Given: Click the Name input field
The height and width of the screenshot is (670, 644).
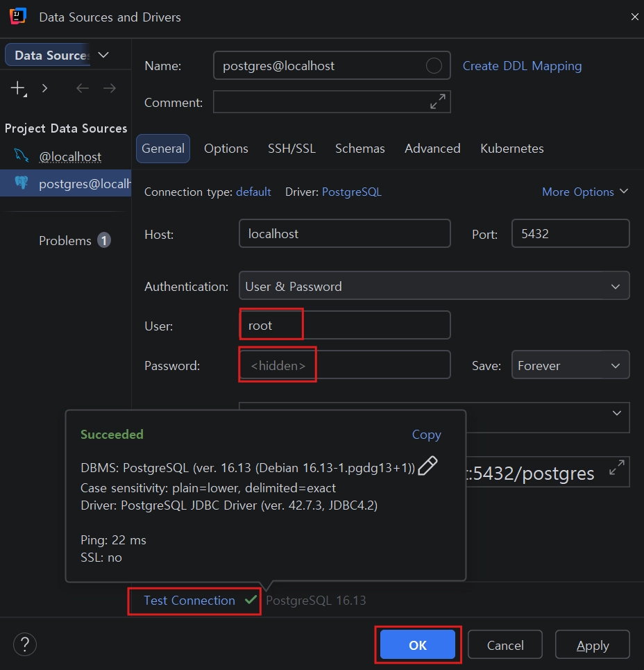Looking at the screenshot, I should click(332, 65).
